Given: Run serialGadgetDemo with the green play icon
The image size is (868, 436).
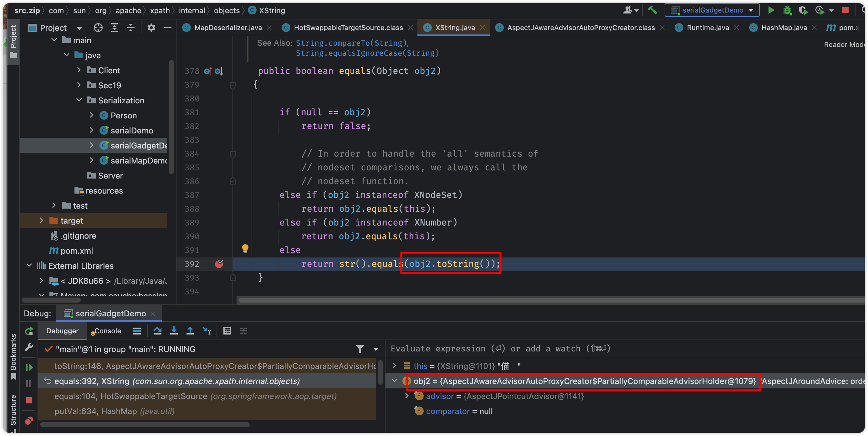Looking at the screenshot, I should [x=771, y=10].
